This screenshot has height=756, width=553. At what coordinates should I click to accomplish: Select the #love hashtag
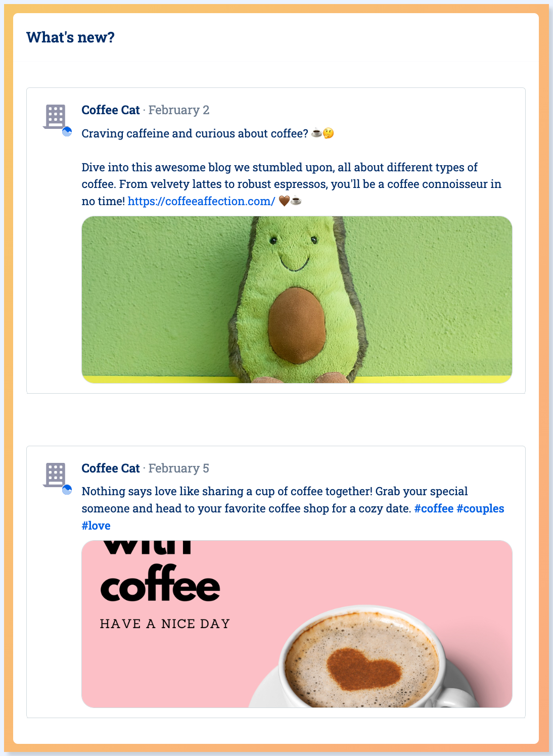[96, 526]
